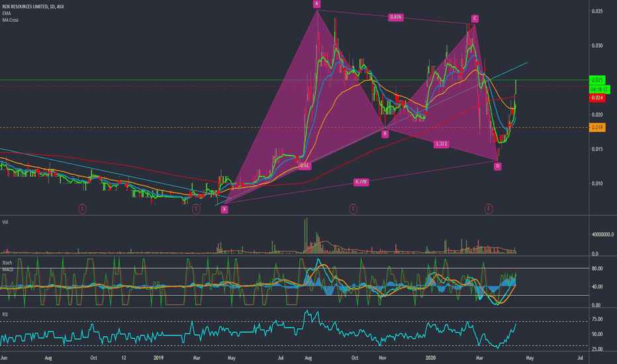The height and width of the screenshot is (364, 617).
Task: Click pattern point C label
Action: click(475, 19)
